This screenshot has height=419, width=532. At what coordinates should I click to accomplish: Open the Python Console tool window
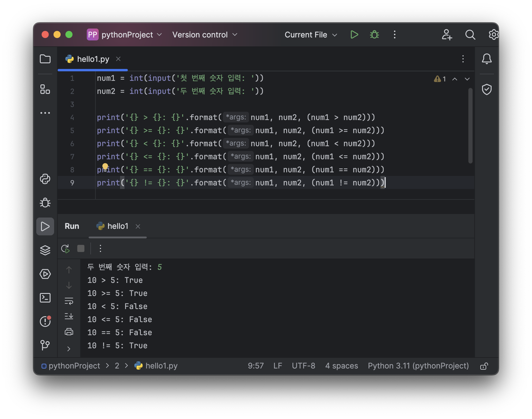45,179
